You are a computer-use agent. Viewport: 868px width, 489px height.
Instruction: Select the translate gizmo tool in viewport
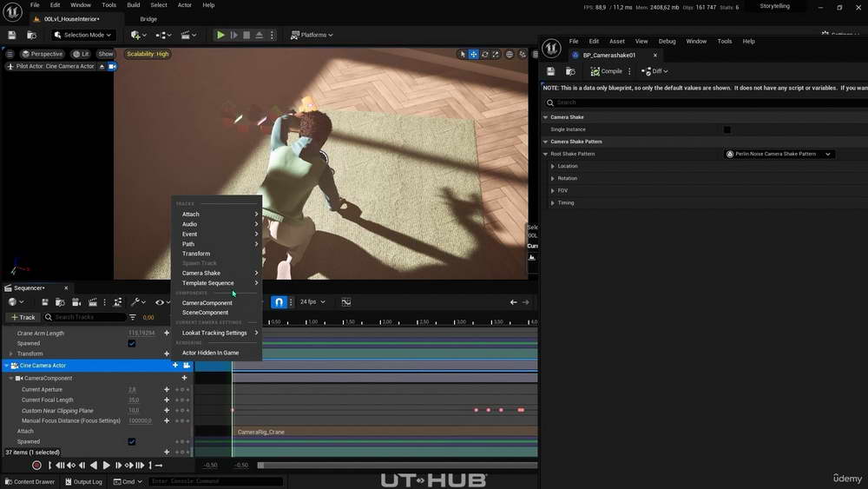point(473,54)
